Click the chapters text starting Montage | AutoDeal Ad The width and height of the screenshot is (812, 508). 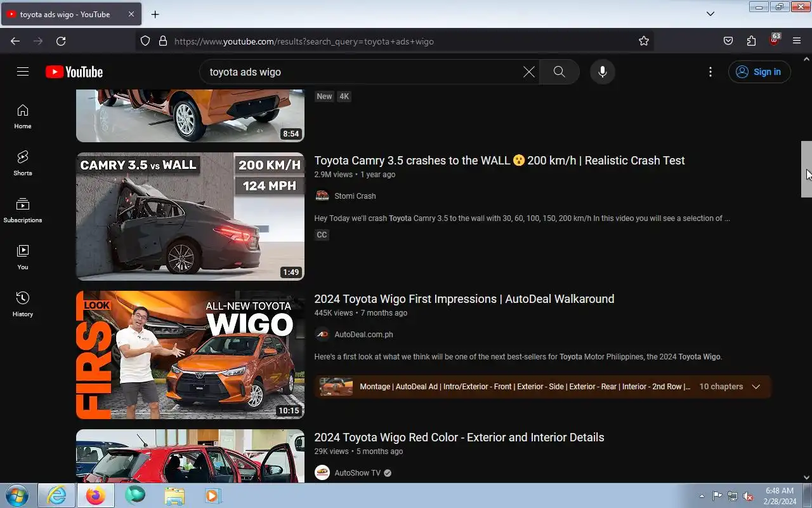point(525,387)
